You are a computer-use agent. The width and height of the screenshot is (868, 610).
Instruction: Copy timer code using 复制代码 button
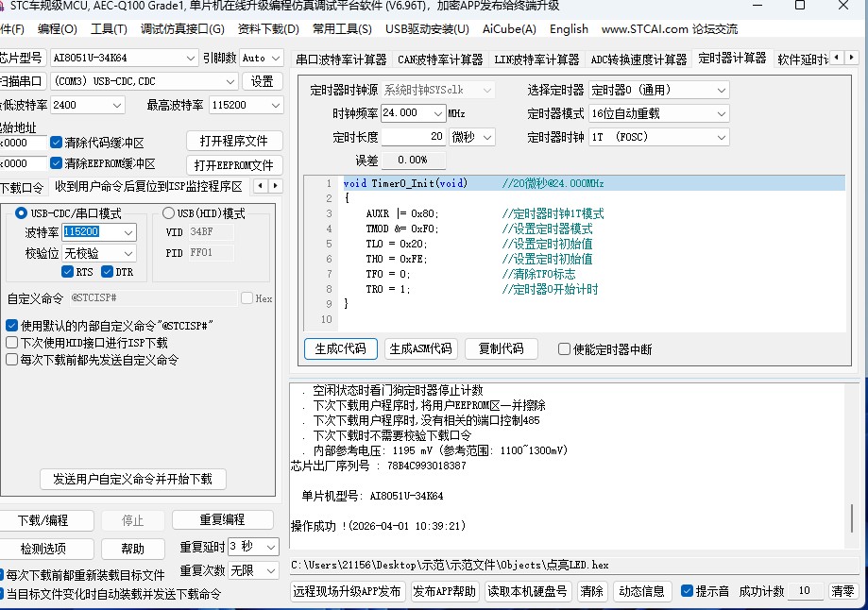pyautogui.click(x=501, y=348)
